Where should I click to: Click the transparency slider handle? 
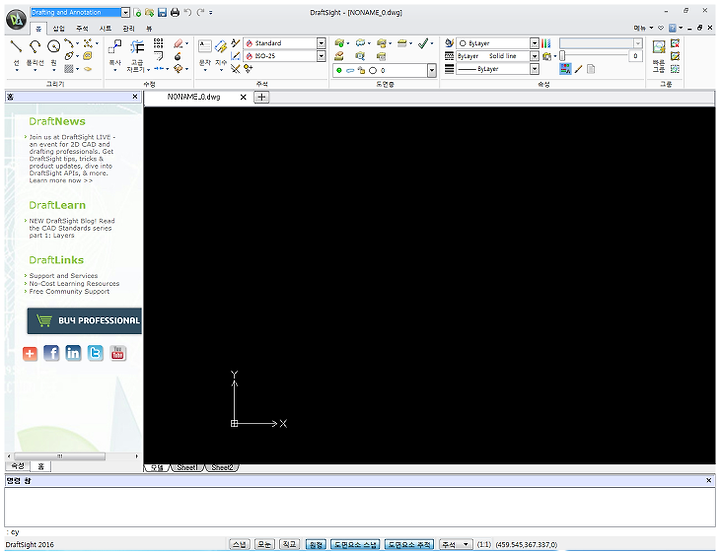[x=562, y=56]
